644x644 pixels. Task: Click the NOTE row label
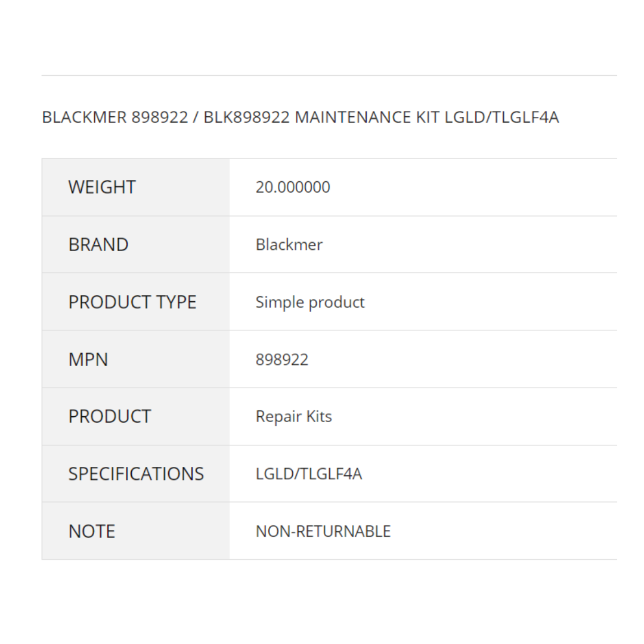[92, 531]
